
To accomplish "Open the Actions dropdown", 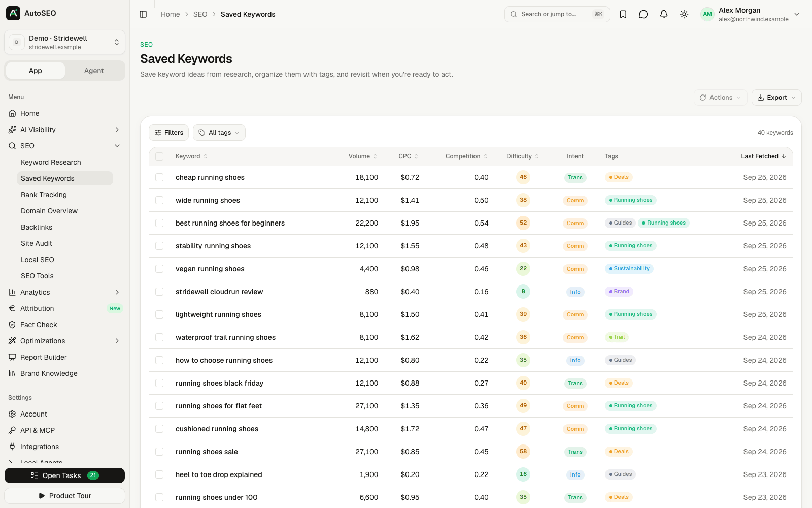I will click(x=720, y=98).
